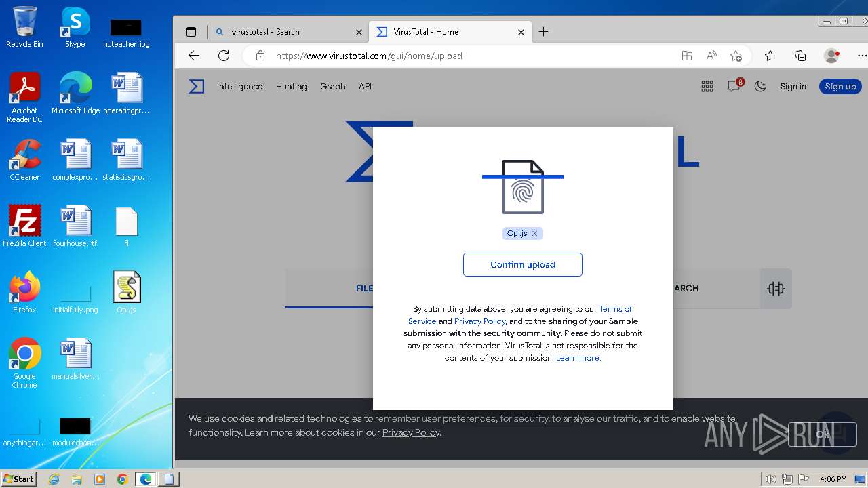Open the Graph menu item
Screen dimensions: 868x488
click(x=333, y=86)
